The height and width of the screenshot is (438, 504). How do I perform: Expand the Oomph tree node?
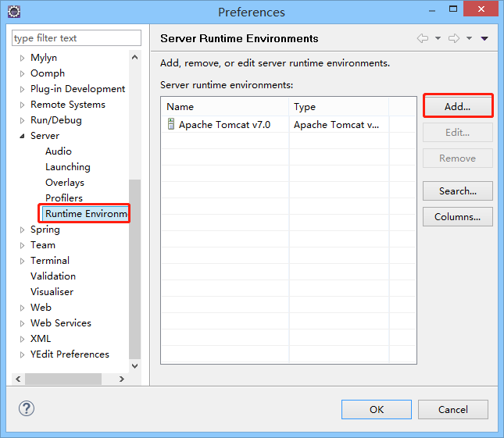pos(22,73)
